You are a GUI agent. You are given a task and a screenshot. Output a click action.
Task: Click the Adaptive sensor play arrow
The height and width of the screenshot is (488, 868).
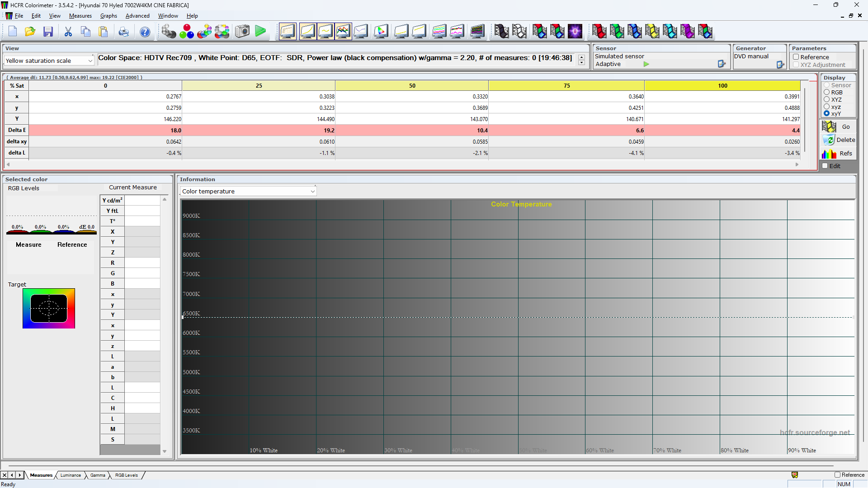(x=646, y=64)
